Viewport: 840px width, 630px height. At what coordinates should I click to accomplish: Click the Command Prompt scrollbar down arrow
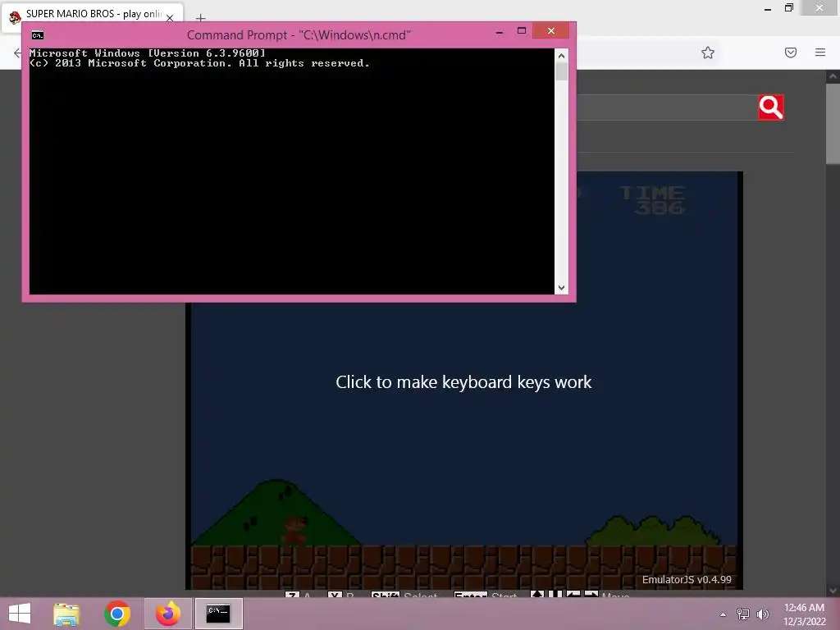click(x=561, y=288)
